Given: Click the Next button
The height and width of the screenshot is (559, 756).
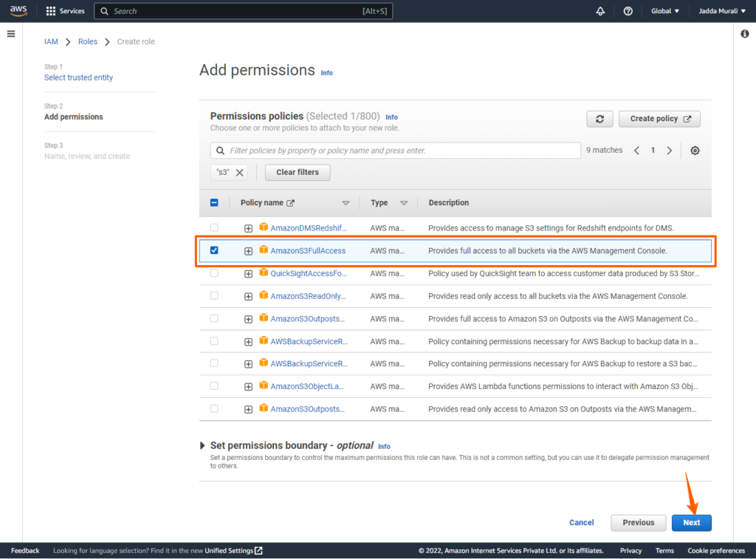Looking at the screenshot, I should click(691, 523).
